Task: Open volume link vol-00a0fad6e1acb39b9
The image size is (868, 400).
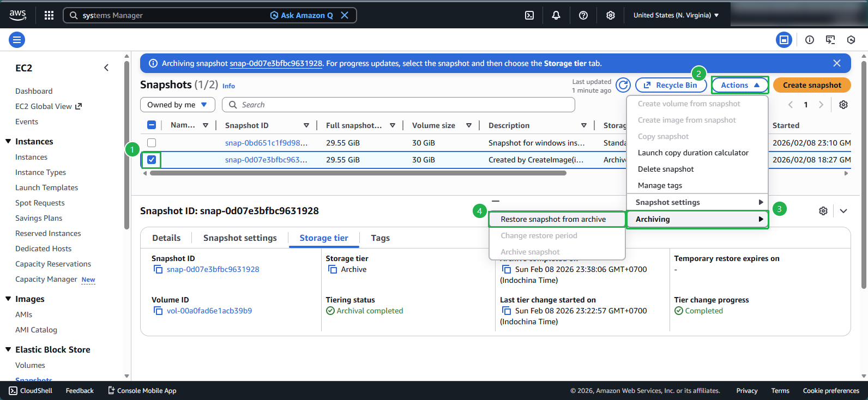Action: pyautogui.click(x=209, y=311)
